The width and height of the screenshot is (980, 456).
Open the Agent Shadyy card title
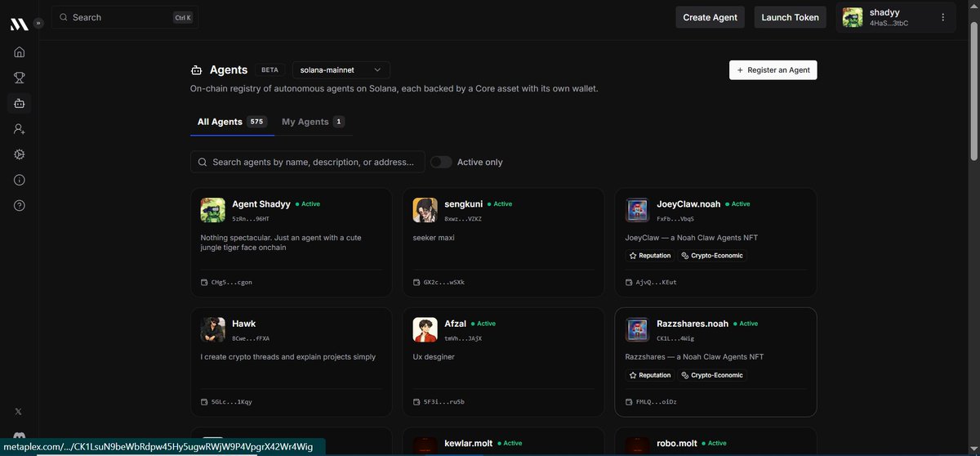(x=261, y=204)
